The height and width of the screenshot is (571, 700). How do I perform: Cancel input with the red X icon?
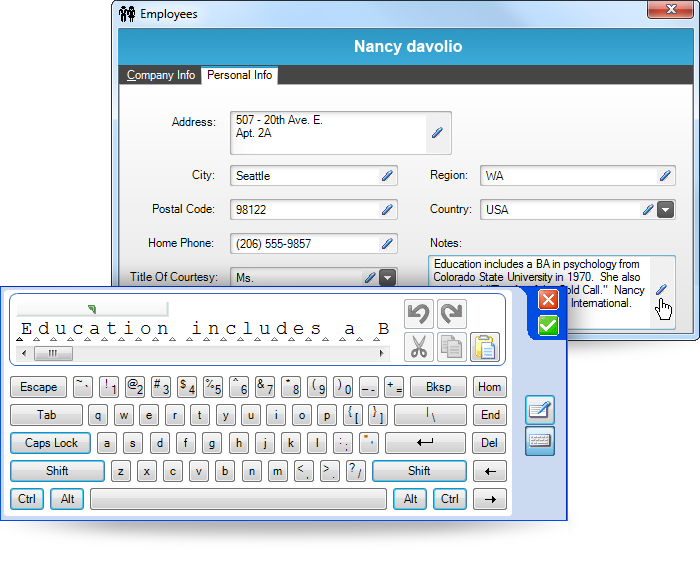coord(548,300)
